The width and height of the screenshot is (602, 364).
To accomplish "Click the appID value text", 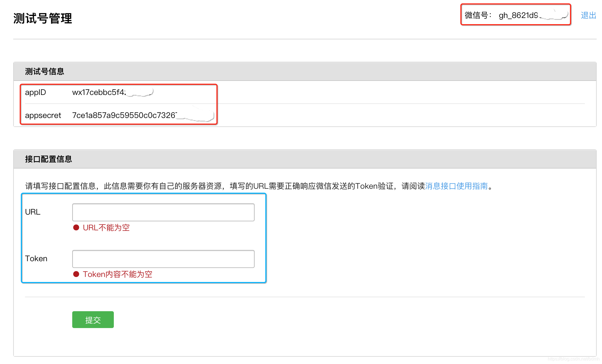I will 98,92.
